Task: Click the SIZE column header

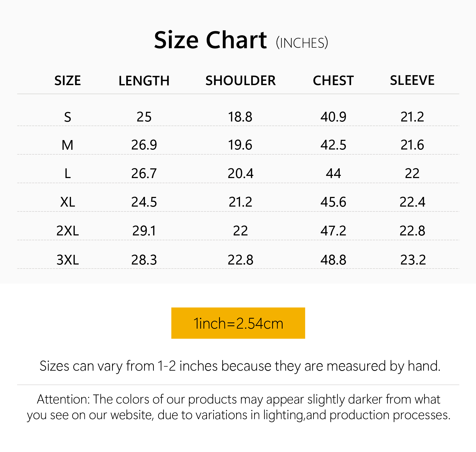Action: (67, 81)
